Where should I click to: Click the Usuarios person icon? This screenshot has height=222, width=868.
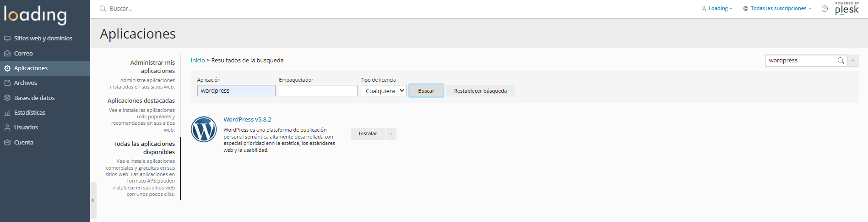pos(7,128)
